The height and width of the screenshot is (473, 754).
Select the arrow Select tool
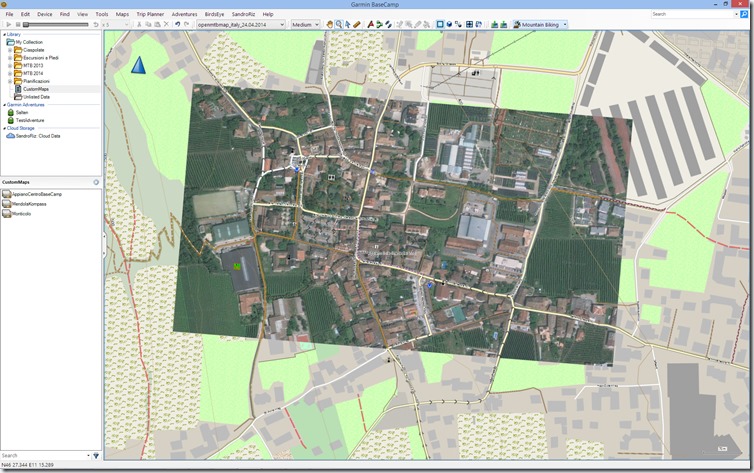[x=348, y=25]
